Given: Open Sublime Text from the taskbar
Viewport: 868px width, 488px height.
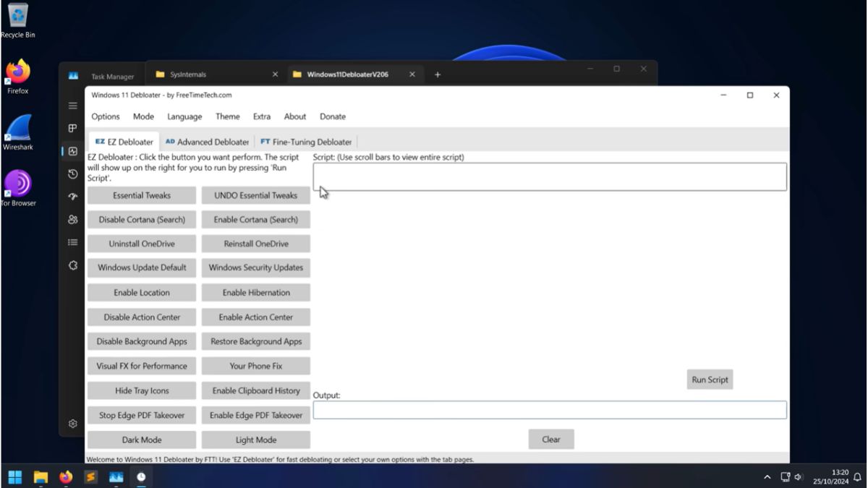Looking at the screenshot, I should click(x=90, y=477).
